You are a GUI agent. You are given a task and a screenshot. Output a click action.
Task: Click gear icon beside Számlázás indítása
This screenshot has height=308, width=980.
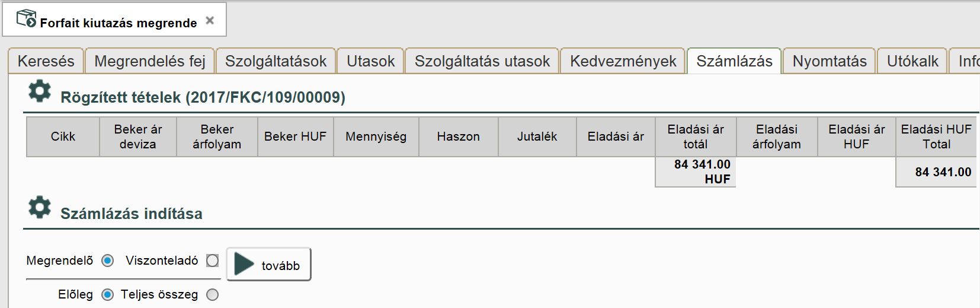click(40, 208)
